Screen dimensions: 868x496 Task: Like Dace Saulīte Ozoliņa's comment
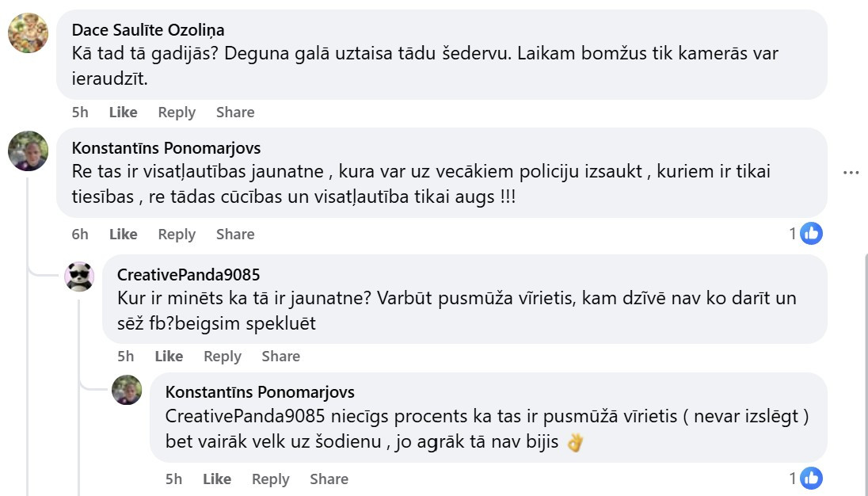(x=123, y=112)
